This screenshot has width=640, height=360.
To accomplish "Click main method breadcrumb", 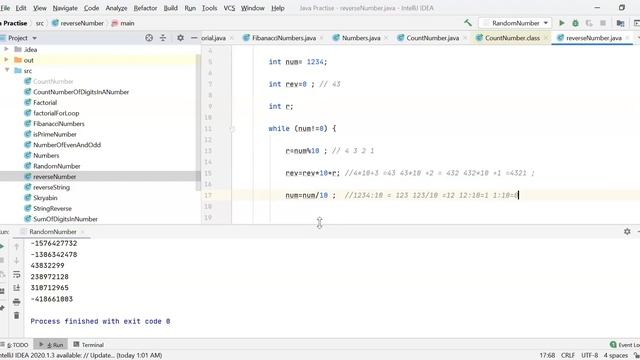I will point(123,23).
